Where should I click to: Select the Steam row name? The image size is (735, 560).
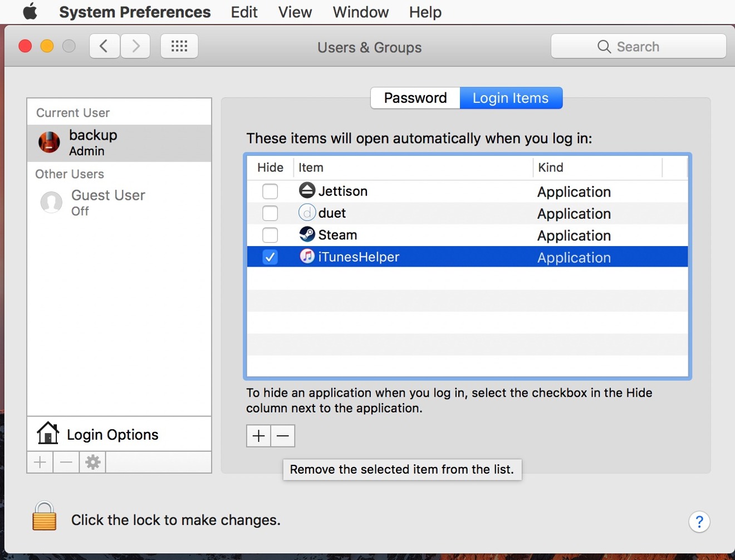[337, 235]
